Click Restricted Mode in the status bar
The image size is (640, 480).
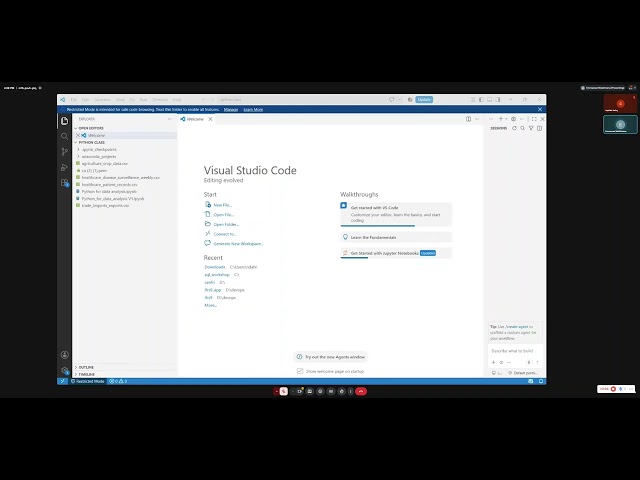(x=88, y=381)
